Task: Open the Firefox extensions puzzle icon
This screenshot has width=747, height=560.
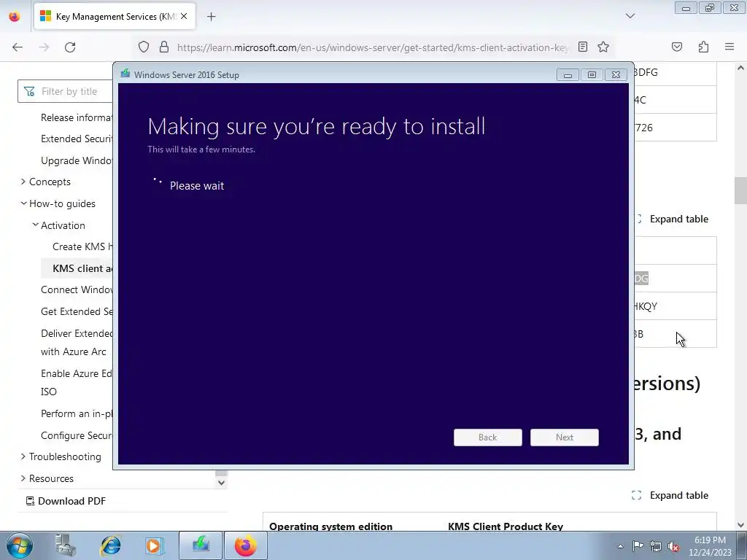Action: pos(703,47)
